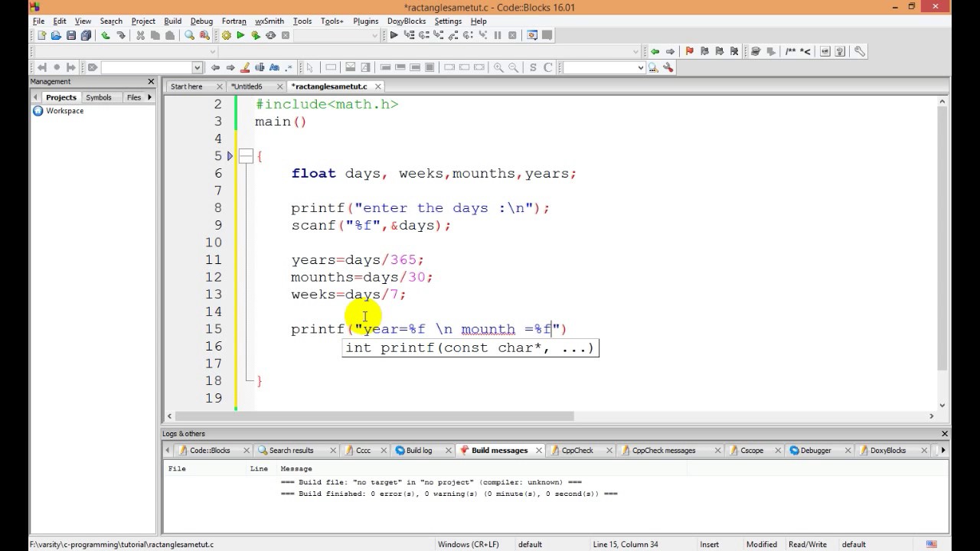Toggle highlight in incremental search
Viewport: 980px width, 551px height.
click(x=245, y=67)
